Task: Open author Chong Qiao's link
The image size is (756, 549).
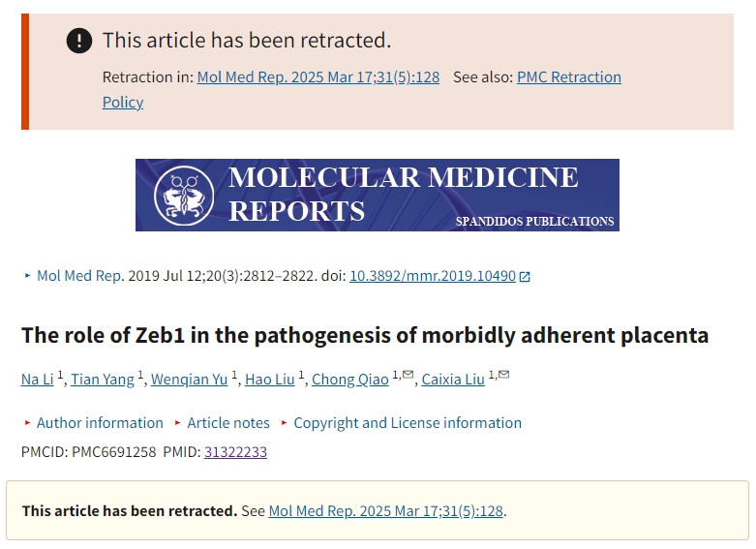Action: click(350, 380)
